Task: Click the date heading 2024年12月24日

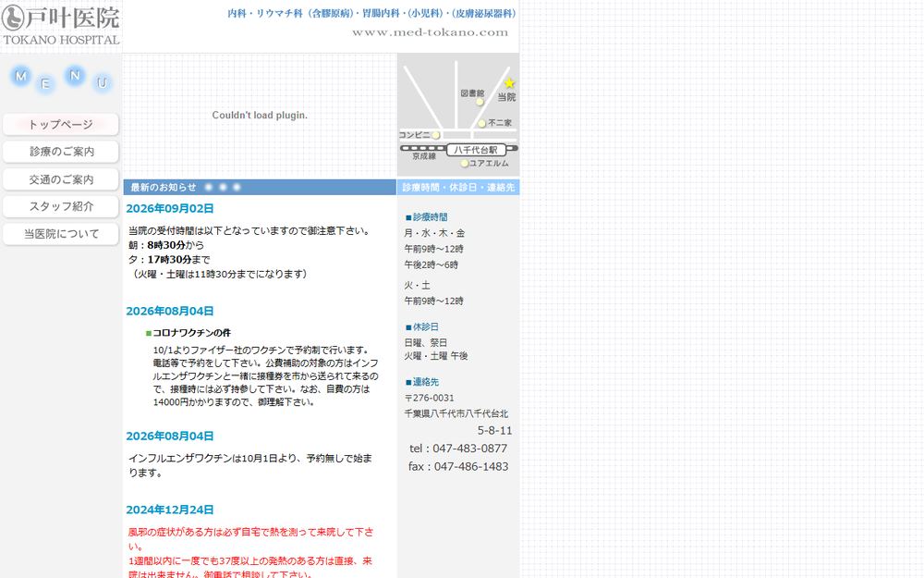Action: pos(170,510)
